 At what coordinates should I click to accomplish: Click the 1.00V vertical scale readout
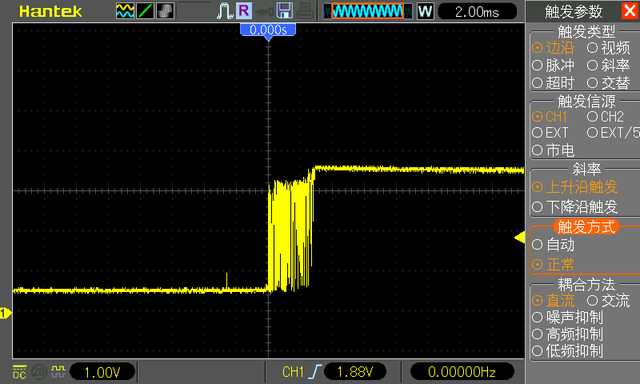[x=102, y=372]
